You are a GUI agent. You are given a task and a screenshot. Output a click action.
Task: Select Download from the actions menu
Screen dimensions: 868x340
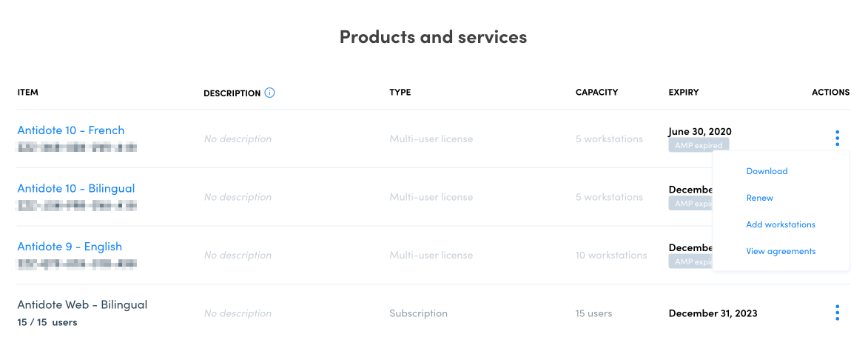coord(767,171)
